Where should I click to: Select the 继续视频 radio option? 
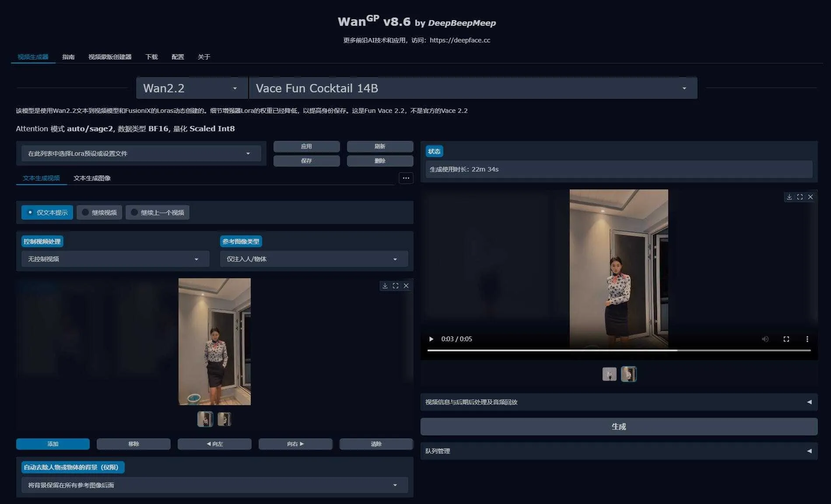click(x=99, y=213)
